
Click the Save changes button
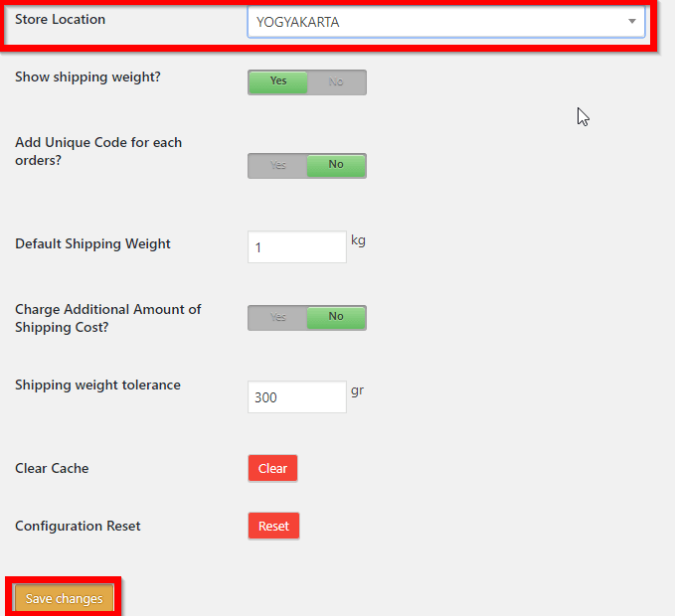tap(65, 598)
